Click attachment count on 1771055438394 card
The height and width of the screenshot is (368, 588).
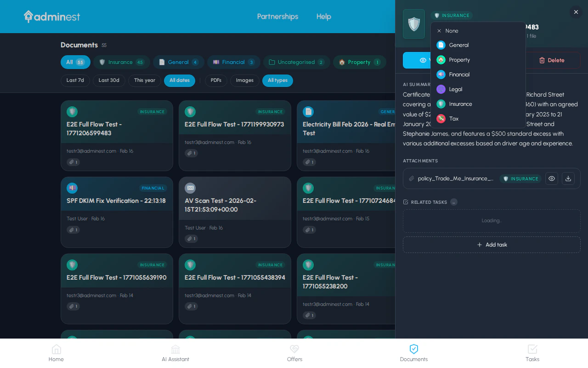[x=191, y=306]
